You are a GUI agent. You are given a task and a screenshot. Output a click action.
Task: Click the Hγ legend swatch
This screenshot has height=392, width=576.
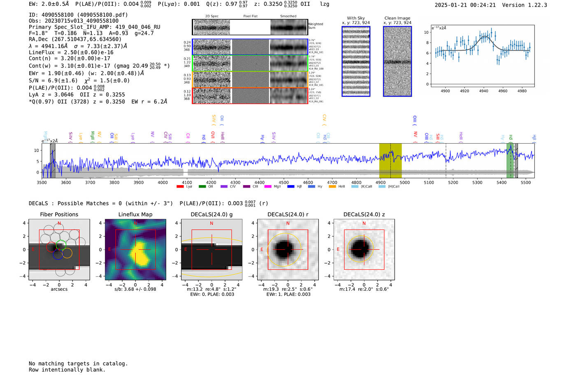(x=311, y=186)
